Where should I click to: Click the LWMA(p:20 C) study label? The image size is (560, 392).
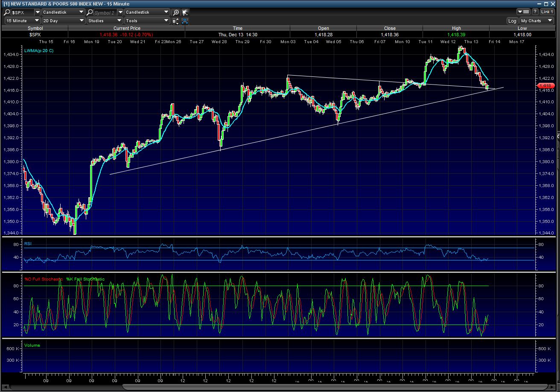tap(39, 51)
